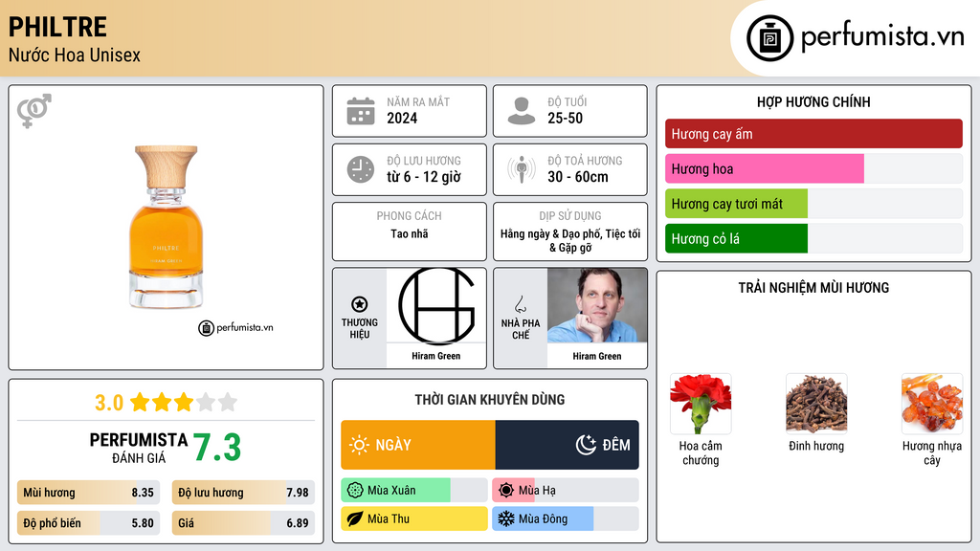Image resolution: width=980 pixels, height=551 pixels.
Task: Click the Perfumista đánh giá label
Action: [x=139, y=448]
